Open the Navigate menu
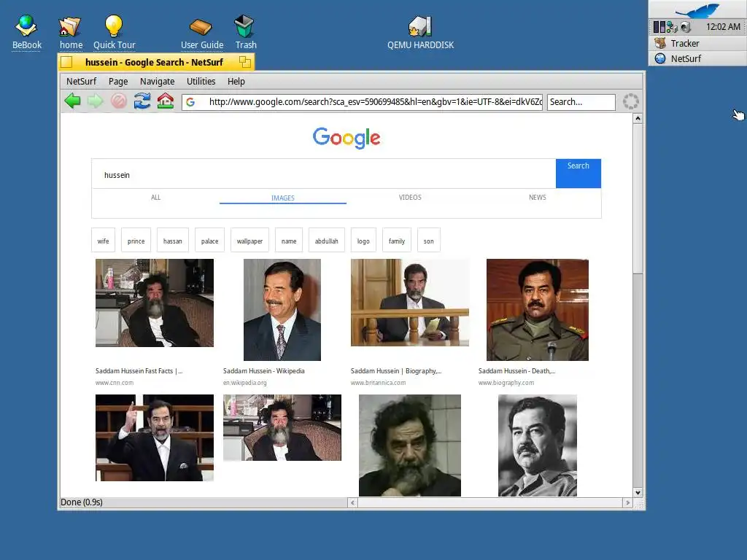 point(158,82)
